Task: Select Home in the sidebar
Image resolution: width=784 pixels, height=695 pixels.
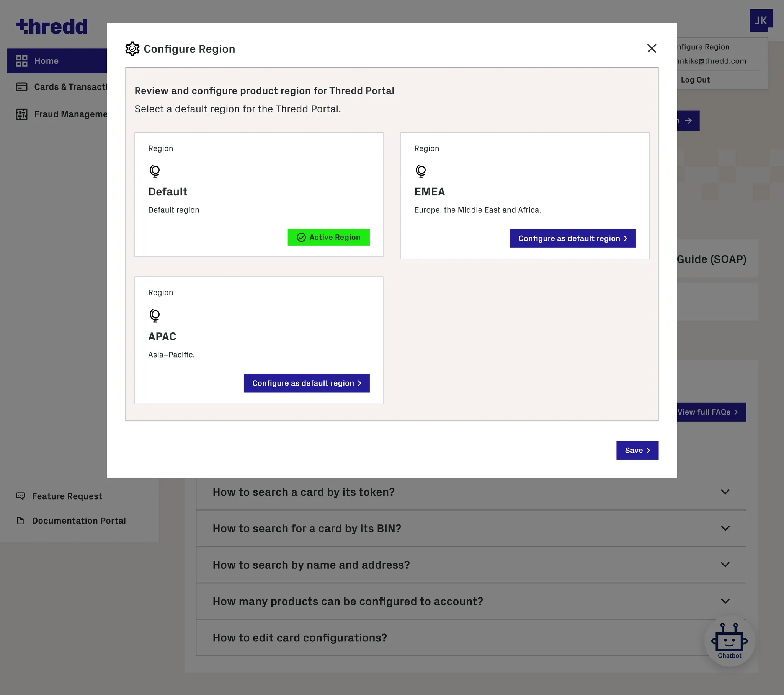Action: (x=46, y=61)
